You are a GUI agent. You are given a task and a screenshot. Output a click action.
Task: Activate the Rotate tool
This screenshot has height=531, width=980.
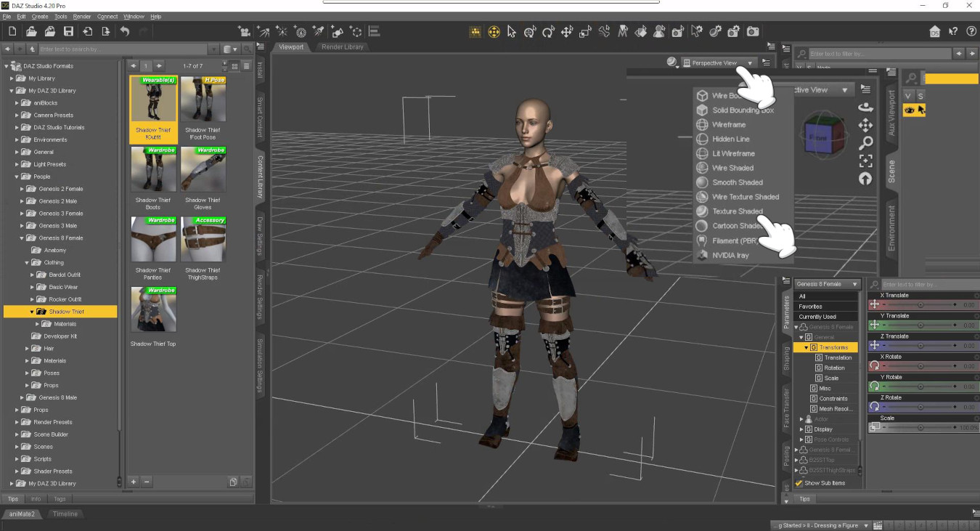tap(548, 32)
